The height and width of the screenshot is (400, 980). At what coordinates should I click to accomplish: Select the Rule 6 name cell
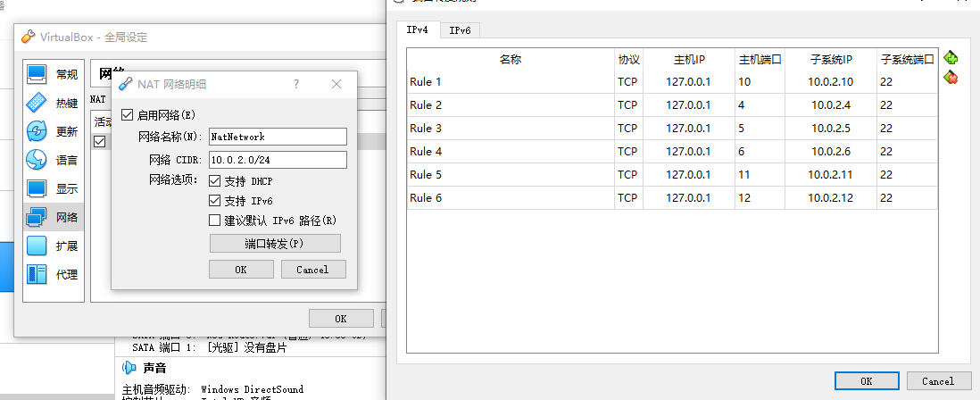click(511, 198)
